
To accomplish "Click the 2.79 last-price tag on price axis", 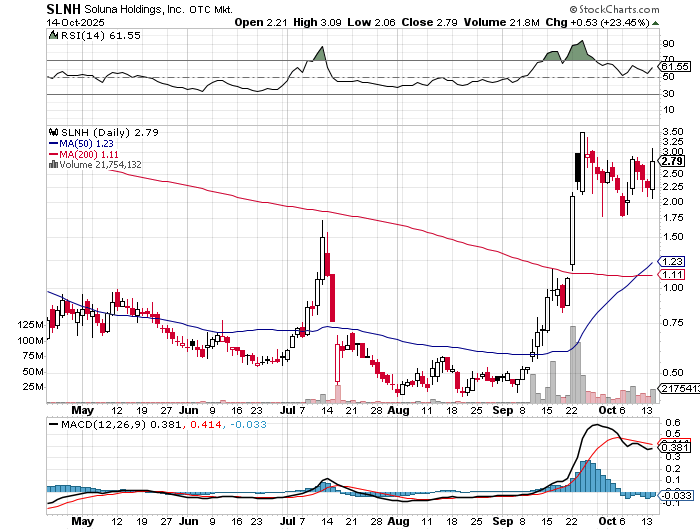I will (672, 161).
